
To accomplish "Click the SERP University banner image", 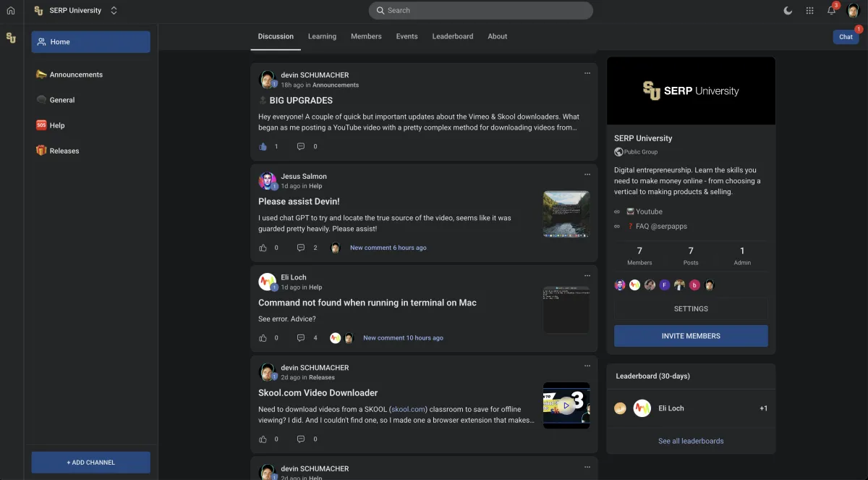I will click(x=691, y=90).
